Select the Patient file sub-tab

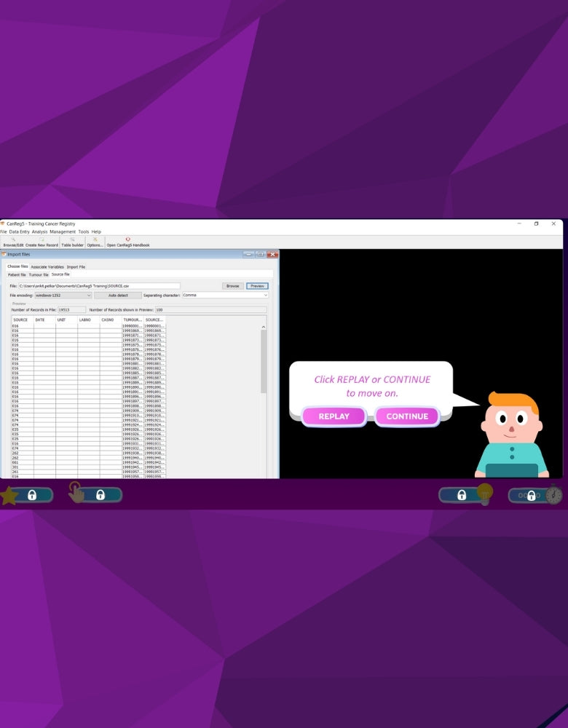pyautogui.click(x=17, y=275)
